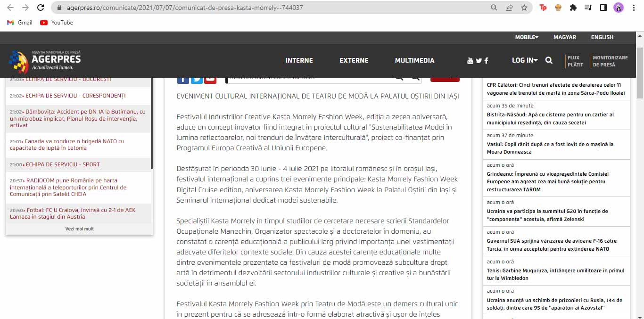The image size is (644, 319).
Task: Bookmark this page with the star icon
Action: click(x=524, y=8)
